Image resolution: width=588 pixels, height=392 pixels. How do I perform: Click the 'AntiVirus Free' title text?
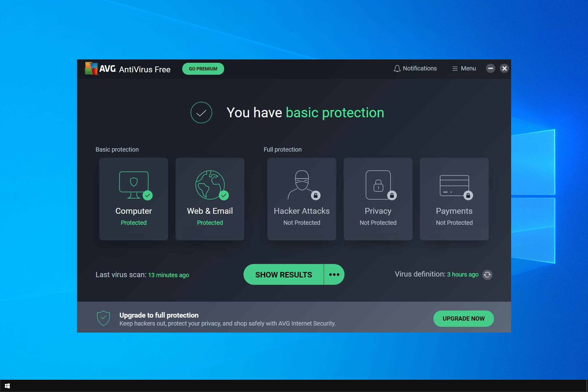coord(145,70)
